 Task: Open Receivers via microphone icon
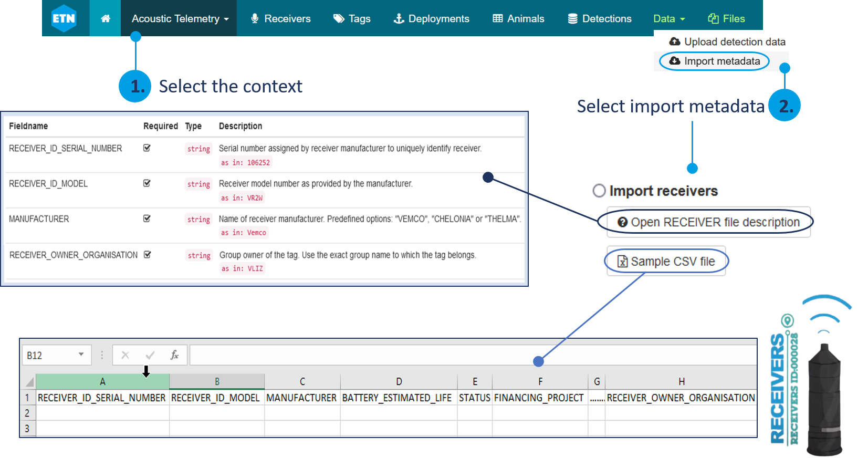click(x=255, y=18)
